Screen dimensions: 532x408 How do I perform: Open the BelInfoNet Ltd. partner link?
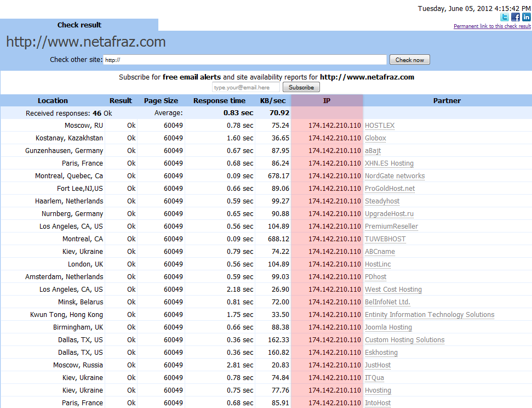(x=387, y=302)
